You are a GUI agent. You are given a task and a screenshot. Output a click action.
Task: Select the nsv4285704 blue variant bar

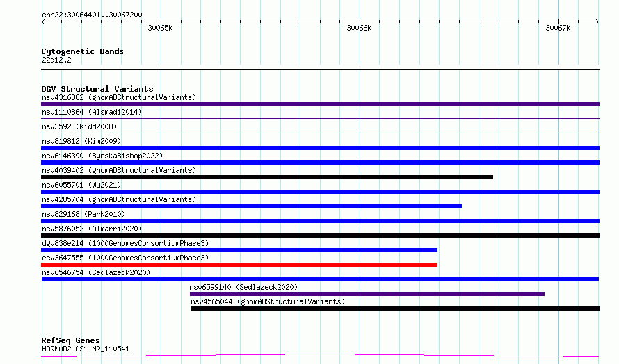point(252,206)
